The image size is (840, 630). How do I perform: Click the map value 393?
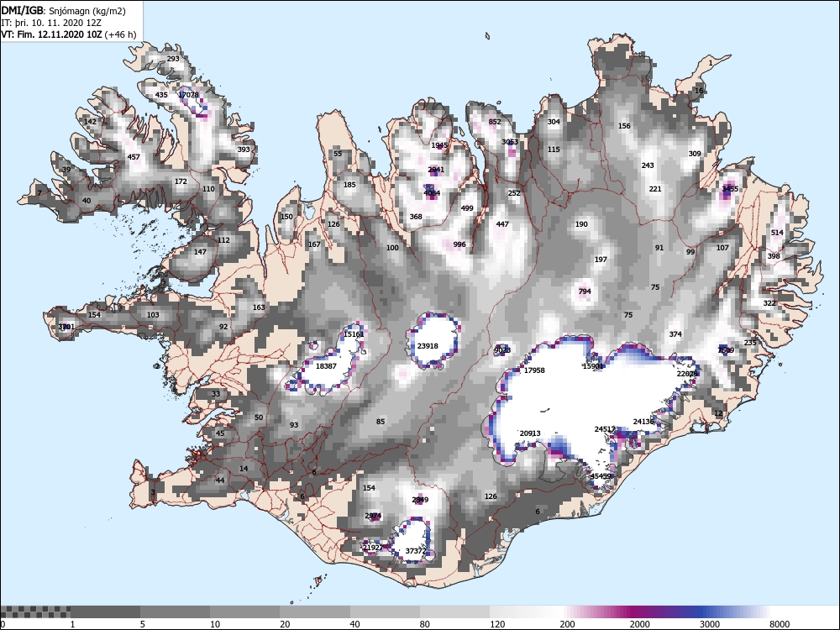pyautogui.click(x=244, y=150)
